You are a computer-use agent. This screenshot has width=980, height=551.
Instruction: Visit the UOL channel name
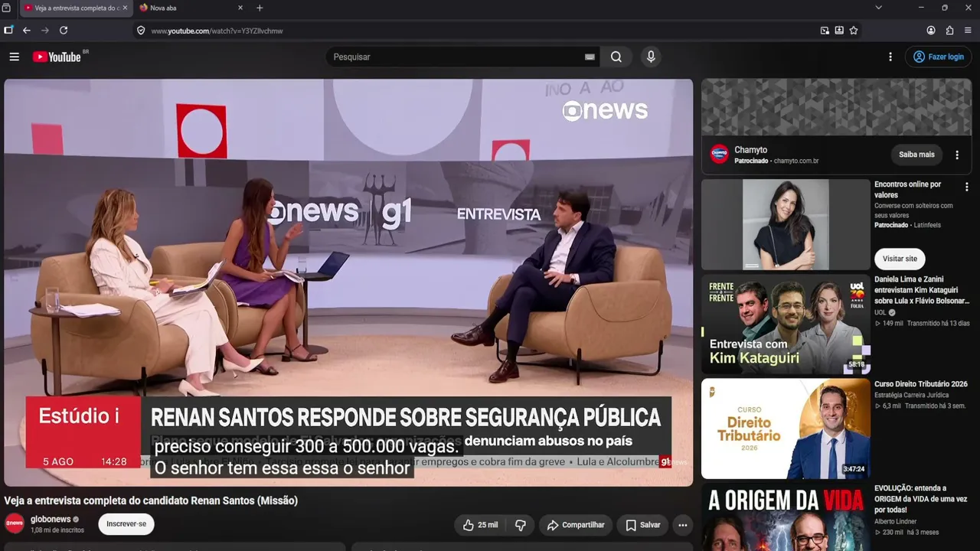click(880, 312)
